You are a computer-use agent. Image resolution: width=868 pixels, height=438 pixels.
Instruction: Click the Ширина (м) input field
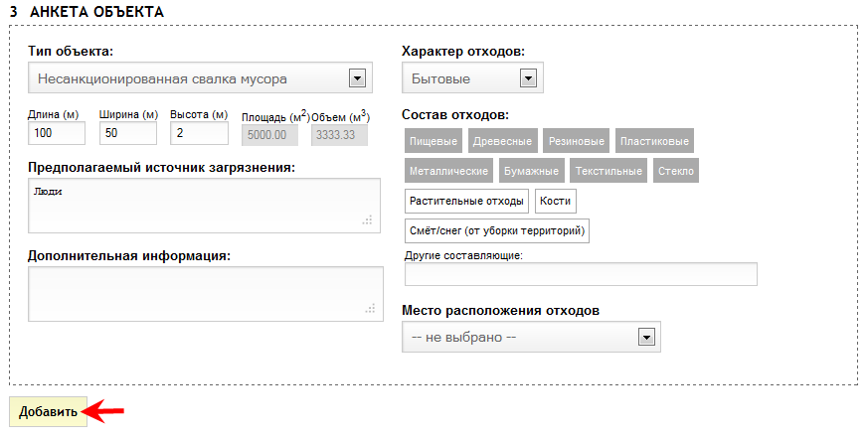click(x=128, y=133)
